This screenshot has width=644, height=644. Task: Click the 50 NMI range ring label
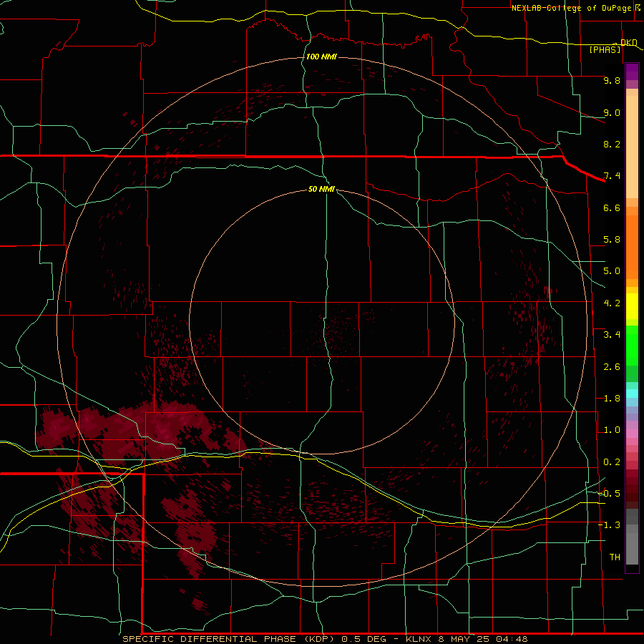[x=321, y=189]
